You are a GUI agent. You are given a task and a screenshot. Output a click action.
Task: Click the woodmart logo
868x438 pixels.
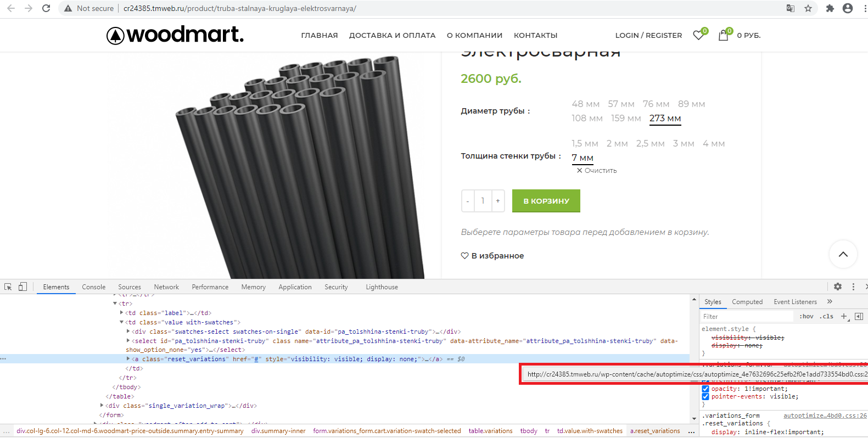[x=175, y=35]
